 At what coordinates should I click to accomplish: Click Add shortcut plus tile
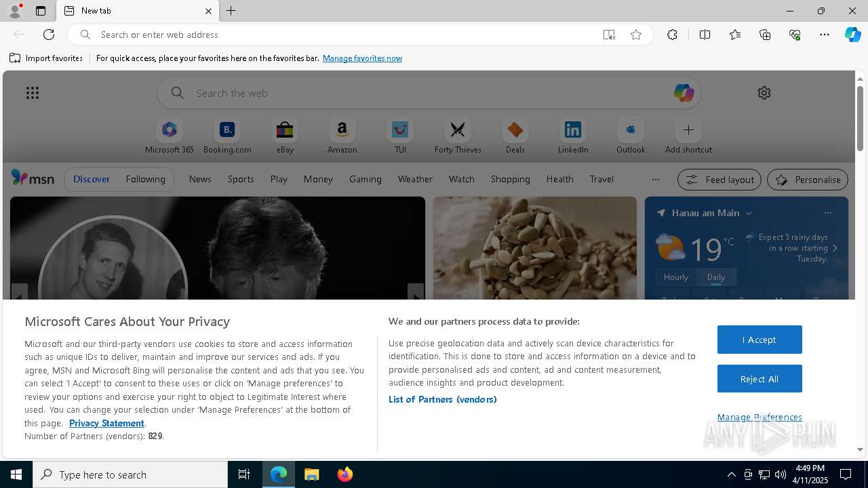click(688, 136)
